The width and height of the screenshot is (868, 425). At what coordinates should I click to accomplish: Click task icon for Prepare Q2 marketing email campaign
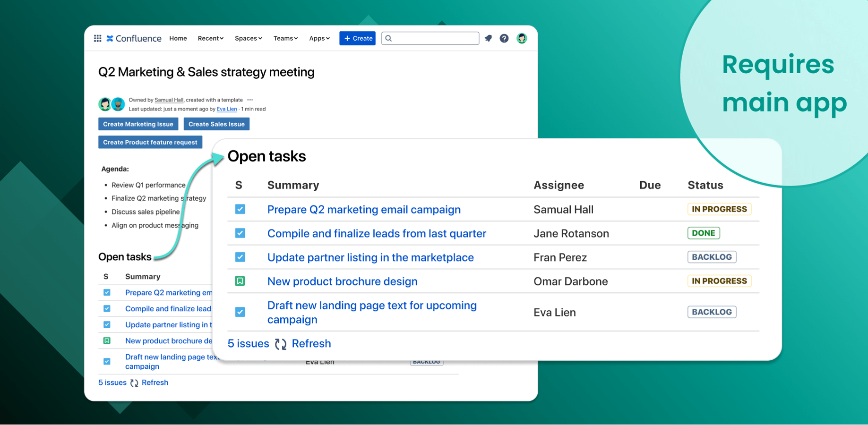(240, 209)
